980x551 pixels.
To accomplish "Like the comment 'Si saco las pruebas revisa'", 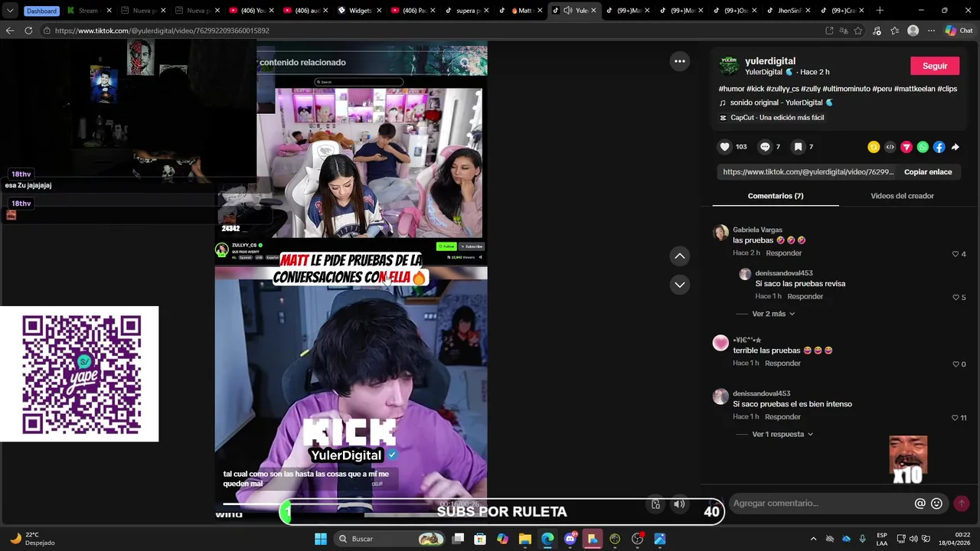I will [x=955, y=297].
